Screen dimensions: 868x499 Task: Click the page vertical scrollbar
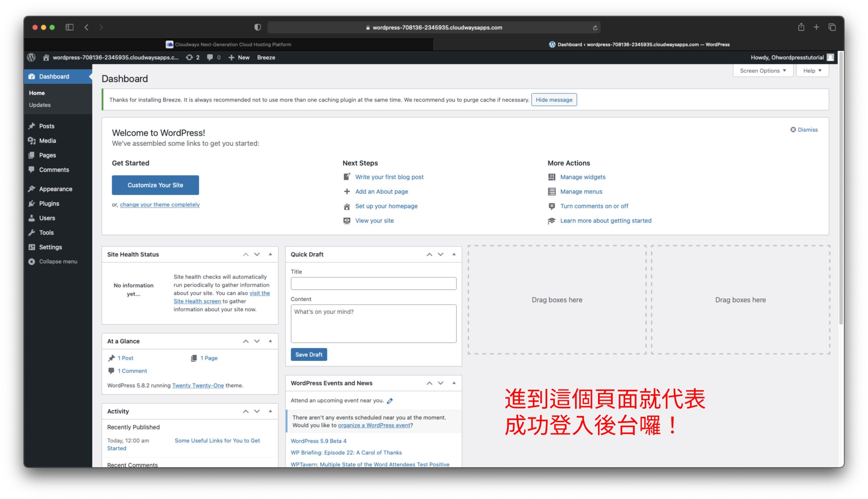point(841,188)
